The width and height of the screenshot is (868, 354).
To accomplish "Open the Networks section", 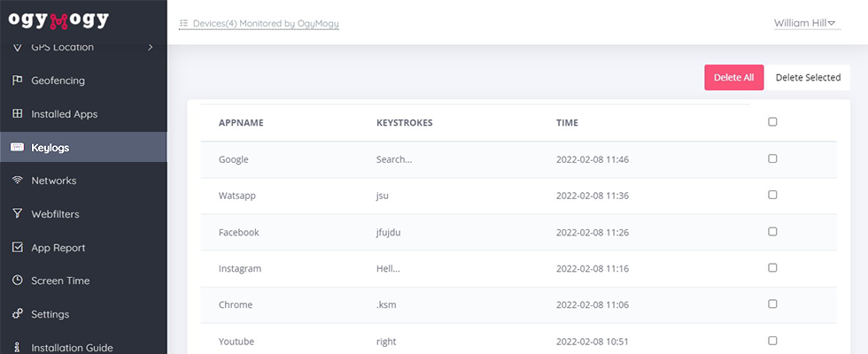I will (x=83, y=181).
